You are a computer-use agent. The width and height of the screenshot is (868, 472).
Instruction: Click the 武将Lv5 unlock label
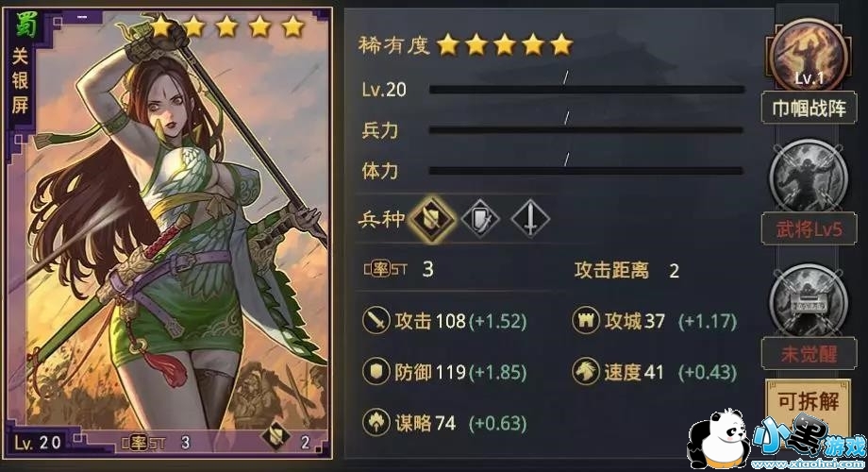(809, 228)
